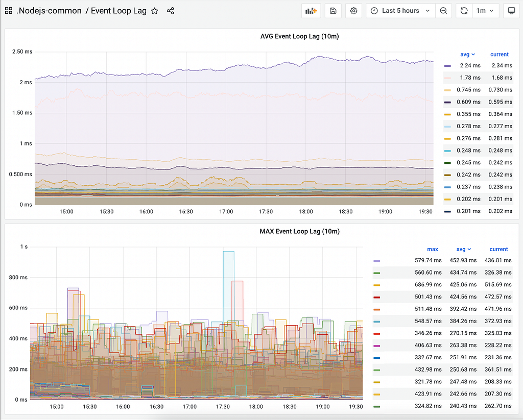Zoom out the time range
Viewport: 523px width, 420px height.
tap(443, 11)
